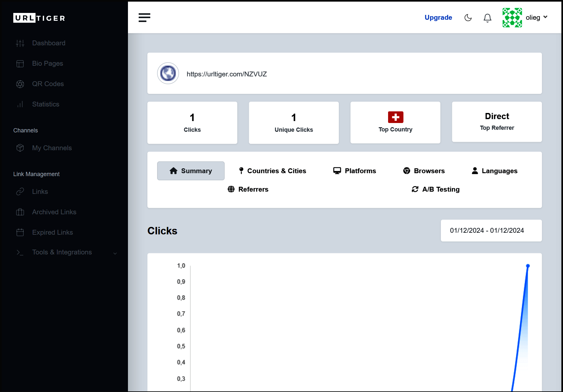
Task: Toggle dark mode moon icon
Action: coord(468,17)
